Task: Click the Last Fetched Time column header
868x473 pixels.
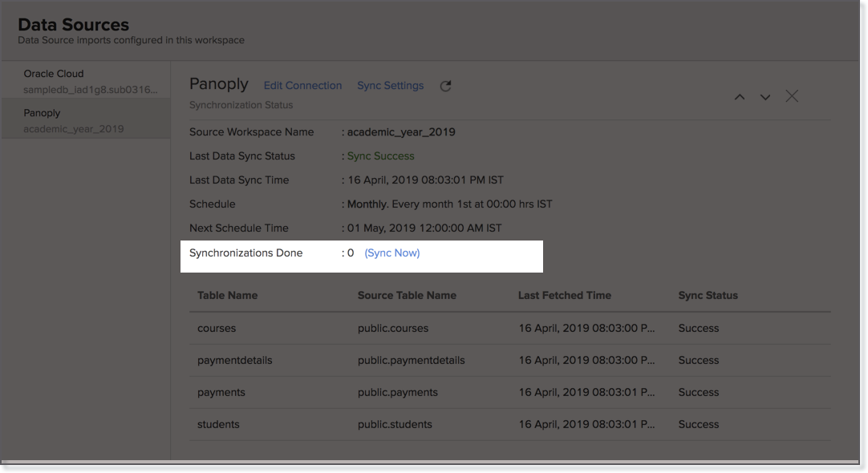Action: coord(564,295)
